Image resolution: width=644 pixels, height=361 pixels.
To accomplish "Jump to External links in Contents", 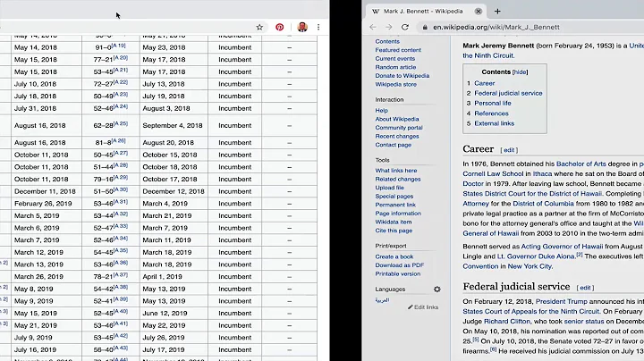I will (x=494, y=123).
